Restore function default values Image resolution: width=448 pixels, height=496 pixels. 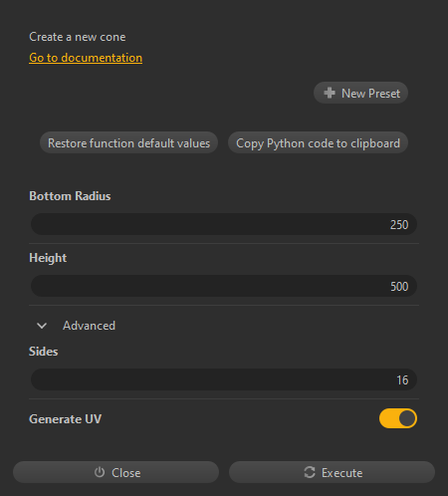click(x=128, y=143)
